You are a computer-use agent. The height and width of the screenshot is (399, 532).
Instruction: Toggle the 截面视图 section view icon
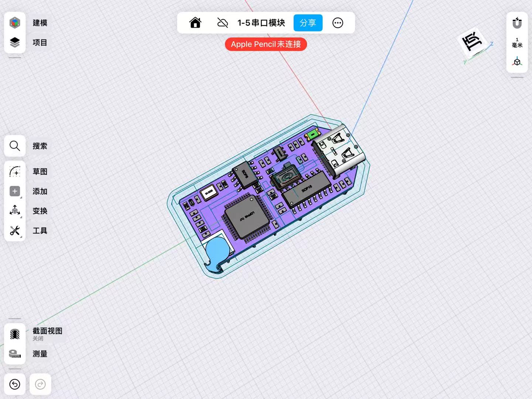[15, 334]
